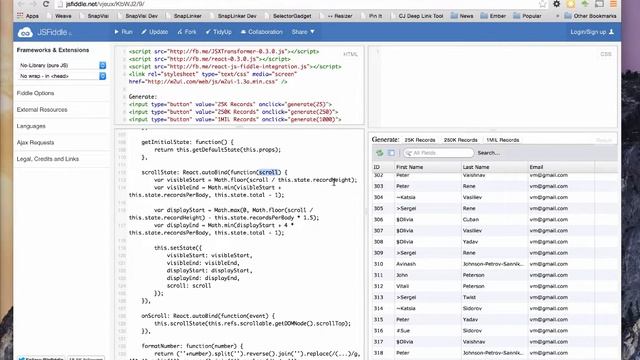Click the Update button

155,32
